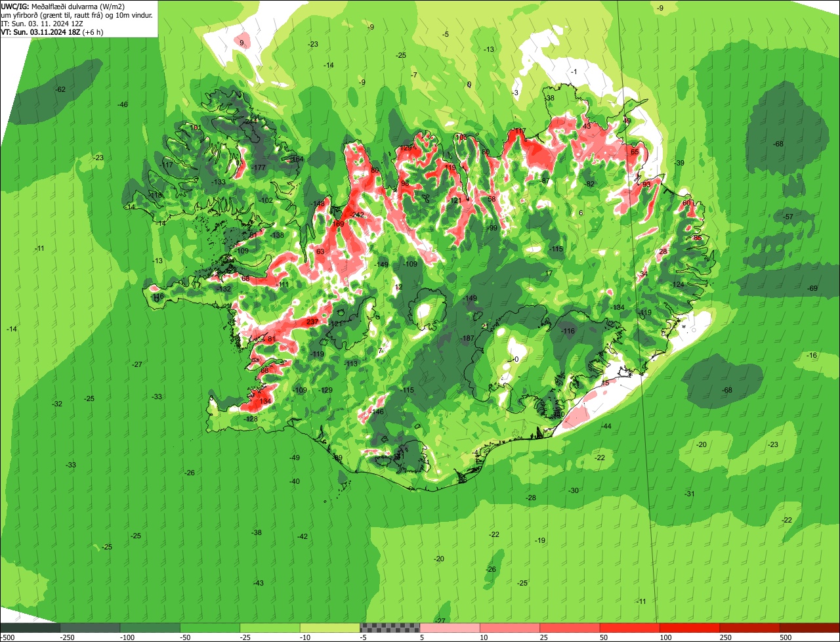
Task: Select the "85" value on the east coast
Action: pos(698,238)
